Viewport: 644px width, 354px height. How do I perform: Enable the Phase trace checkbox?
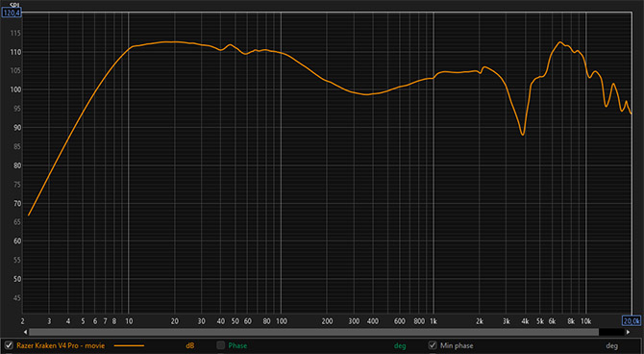[x=220, y=345]
